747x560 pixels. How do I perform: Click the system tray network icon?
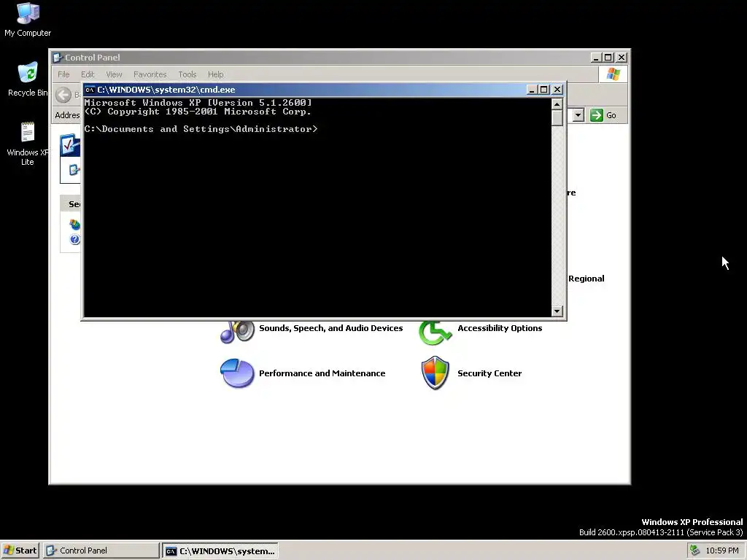(x=695, y=550)
